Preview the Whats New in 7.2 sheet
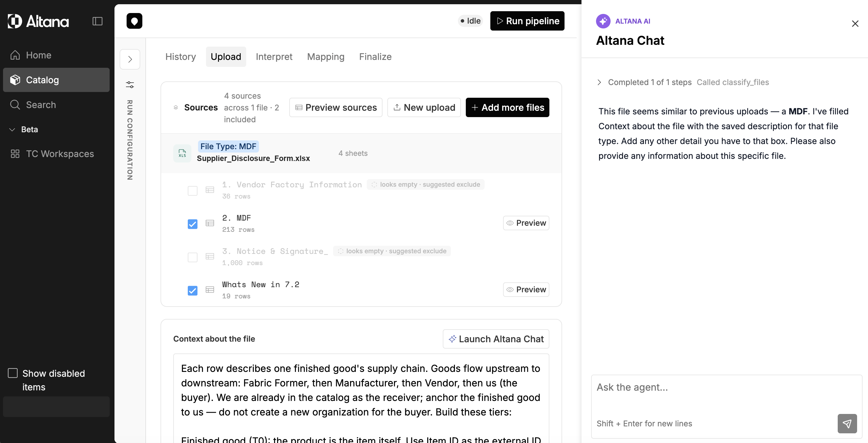Viewport: 868px width, 443px height. pos(526,290)
